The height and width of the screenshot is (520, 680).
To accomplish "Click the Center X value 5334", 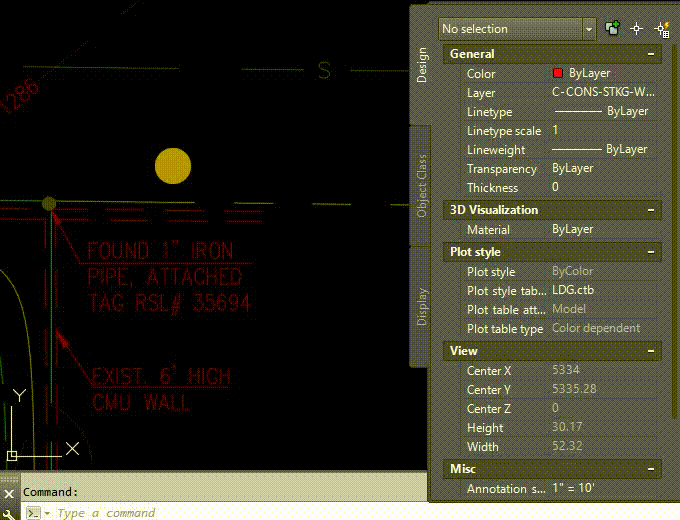I will pyautogui.click(x=566, y=370).
